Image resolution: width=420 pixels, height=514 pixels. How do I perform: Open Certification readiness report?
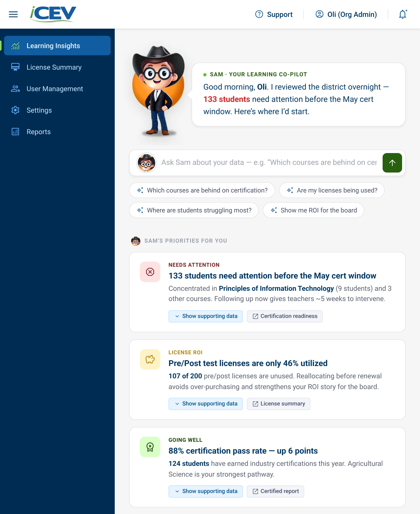pyautogui.click(x=285, y=316)
